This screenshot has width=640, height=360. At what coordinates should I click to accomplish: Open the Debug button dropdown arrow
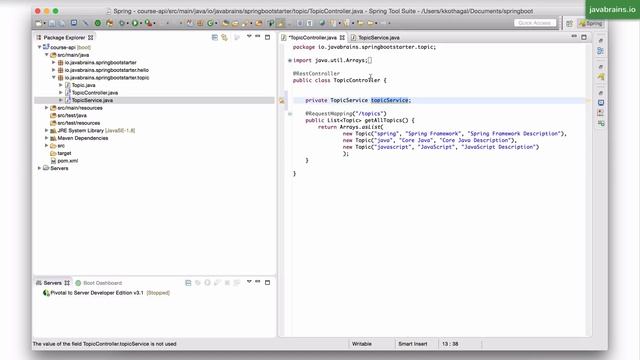pyautogui.click(x=127, y=23)
